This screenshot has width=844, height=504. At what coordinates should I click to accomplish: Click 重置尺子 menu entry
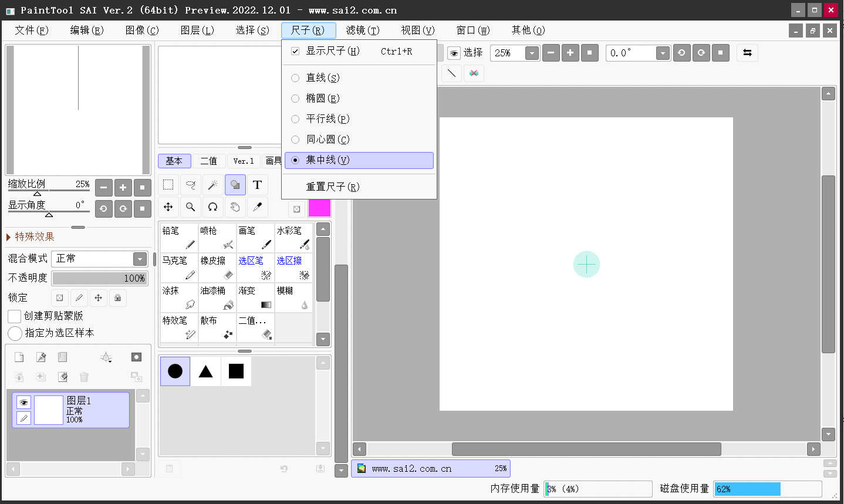coord(359,187)
